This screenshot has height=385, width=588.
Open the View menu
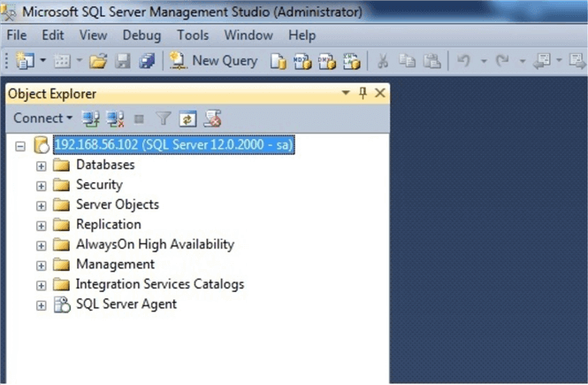click(93, 35)
